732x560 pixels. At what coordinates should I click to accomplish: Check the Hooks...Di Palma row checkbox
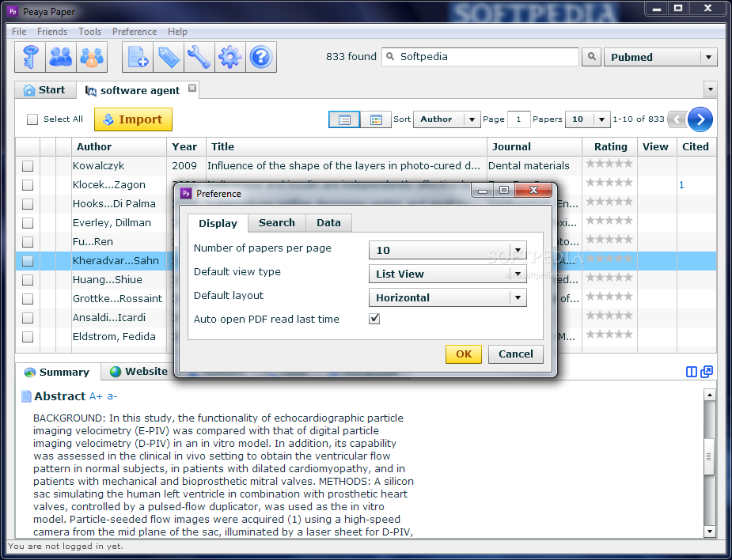point(28,204)
